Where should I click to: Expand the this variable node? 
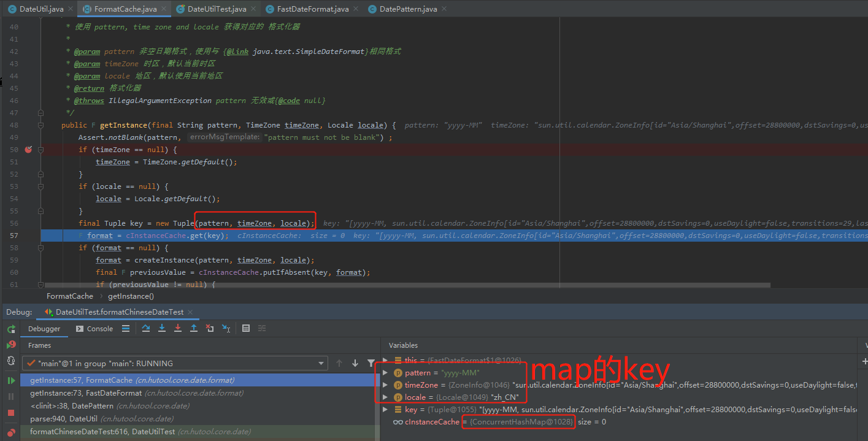coord(386,360)
